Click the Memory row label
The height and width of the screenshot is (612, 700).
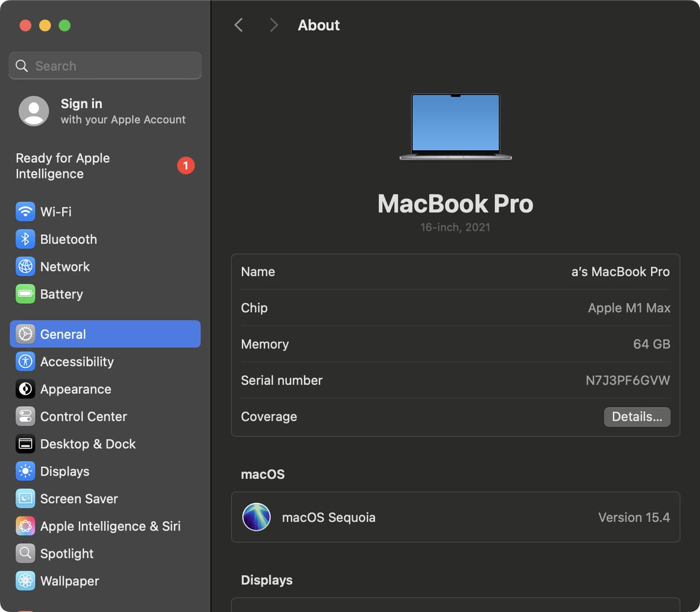click(x=265, y=344)
